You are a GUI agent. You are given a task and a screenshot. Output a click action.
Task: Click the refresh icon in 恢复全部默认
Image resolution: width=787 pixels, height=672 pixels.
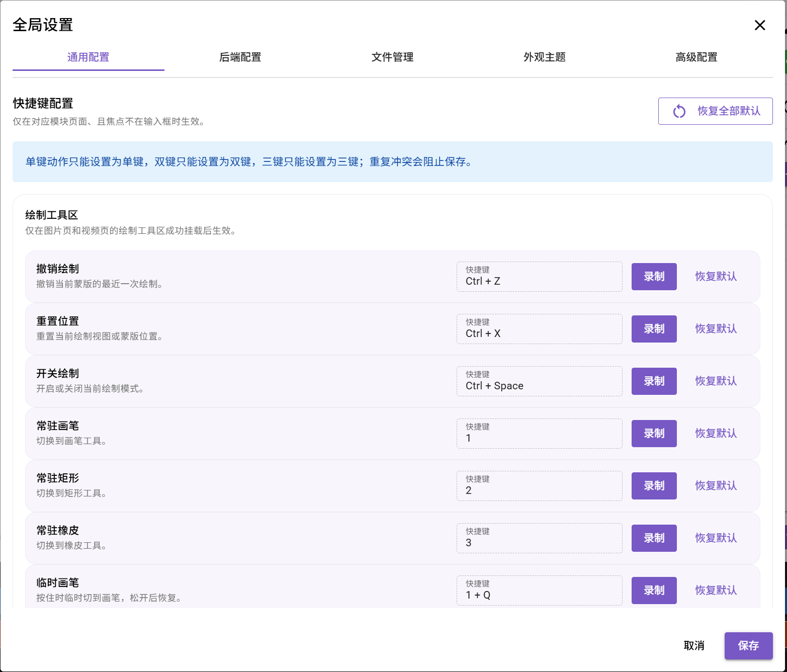[679, 111]
